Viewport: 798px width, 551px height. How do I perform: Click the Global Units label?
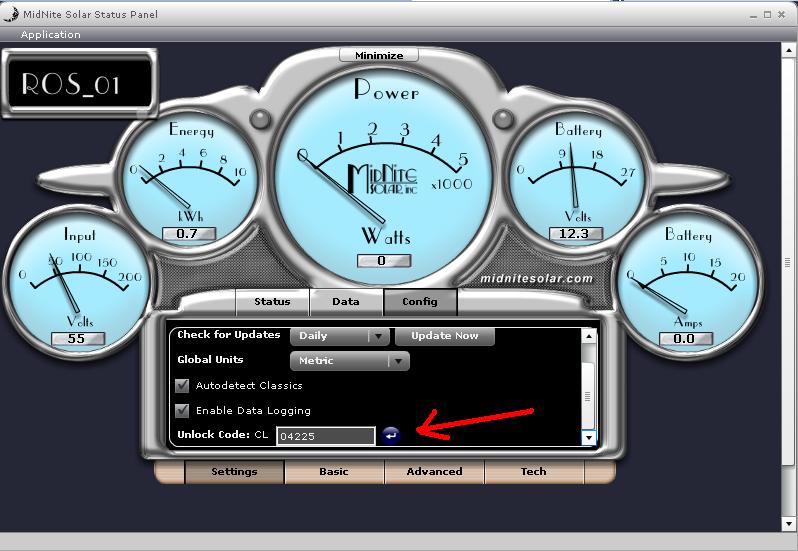[x=210, y=360]
